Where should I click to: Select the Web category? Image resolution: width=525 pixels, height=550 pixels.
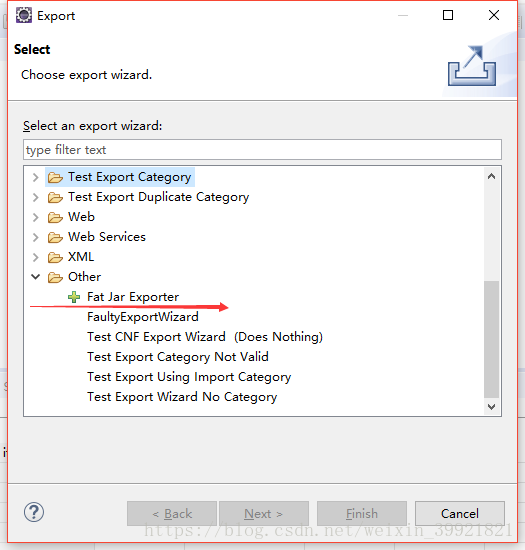click(x=81, y=217)
